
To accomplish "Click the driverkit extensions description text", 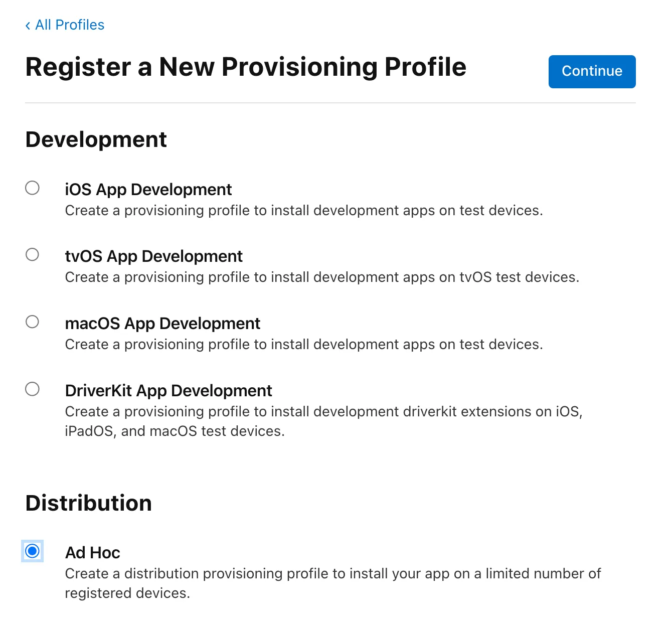I will (x=323, y=421).
